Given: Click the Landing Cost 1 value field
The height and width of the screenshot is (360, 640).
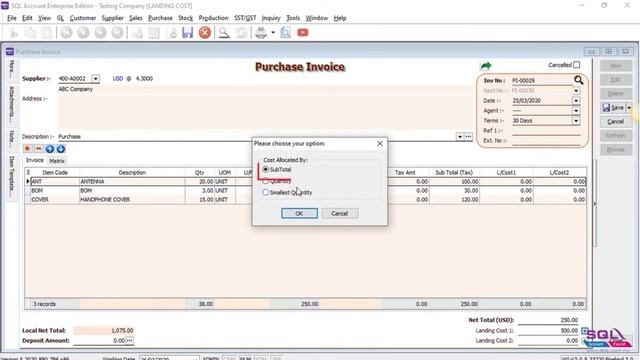Looking at the screenshot, I should pyautogui.click(x=548, y=331).
